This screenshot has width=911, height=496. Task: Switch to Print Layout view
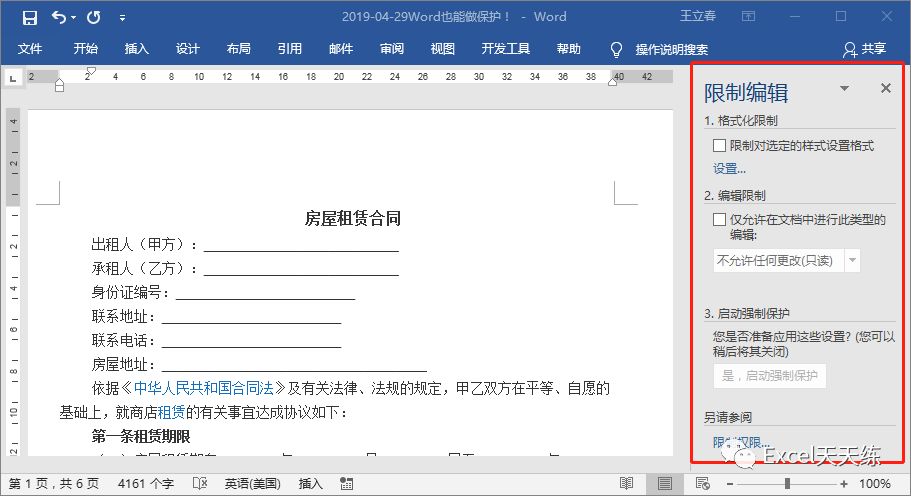[665, 483]
